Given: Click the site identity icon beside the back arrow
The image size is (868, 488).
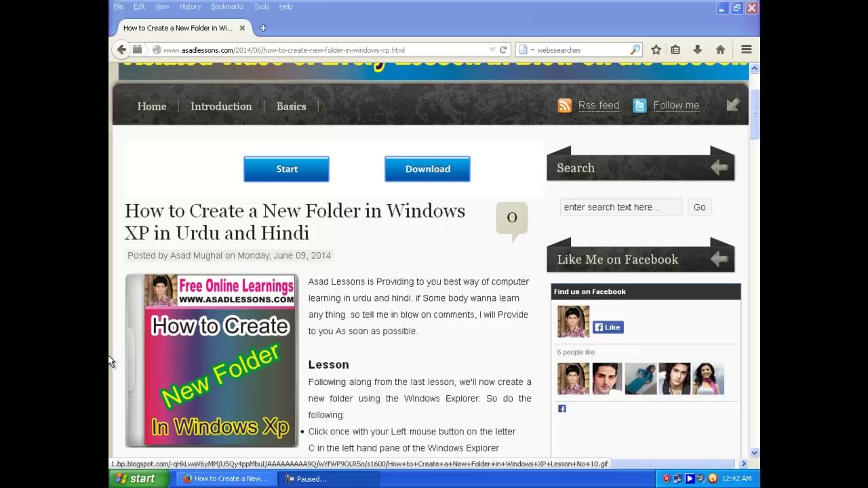Looking at the screenshot, I should click(x=137, y=49).
